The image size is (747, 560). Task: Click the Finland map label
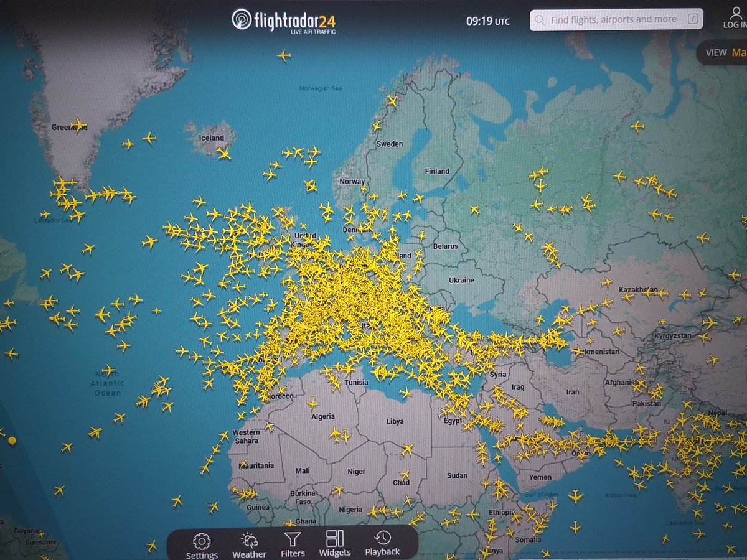pos(436,171)
